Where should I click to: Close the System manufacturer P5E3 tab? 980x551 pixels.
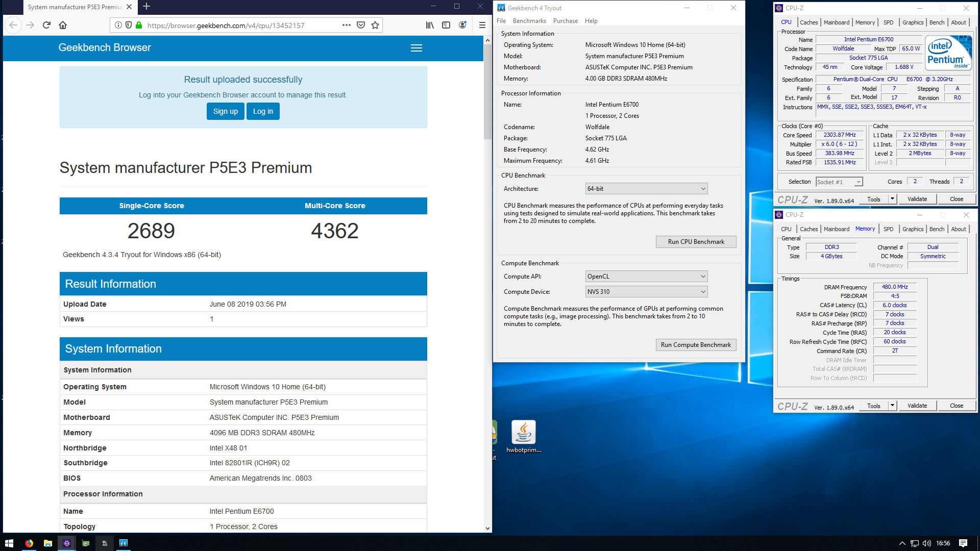(x=129, y=7)
